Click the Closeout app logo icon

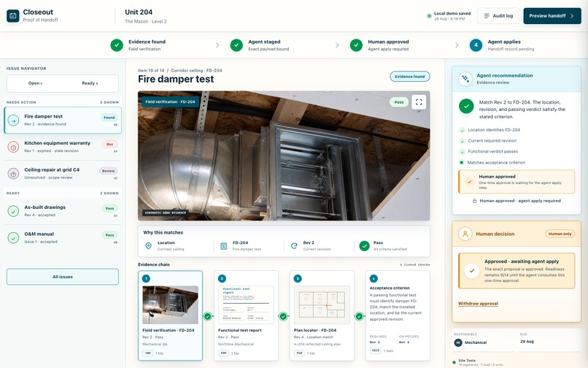click(x=13, y=16)
